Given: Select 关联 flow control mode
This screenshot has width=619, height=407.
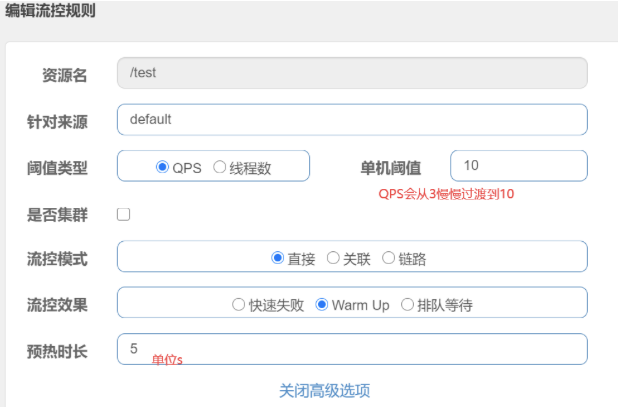Looking at the screenshot, I should (x=333, y=258).
